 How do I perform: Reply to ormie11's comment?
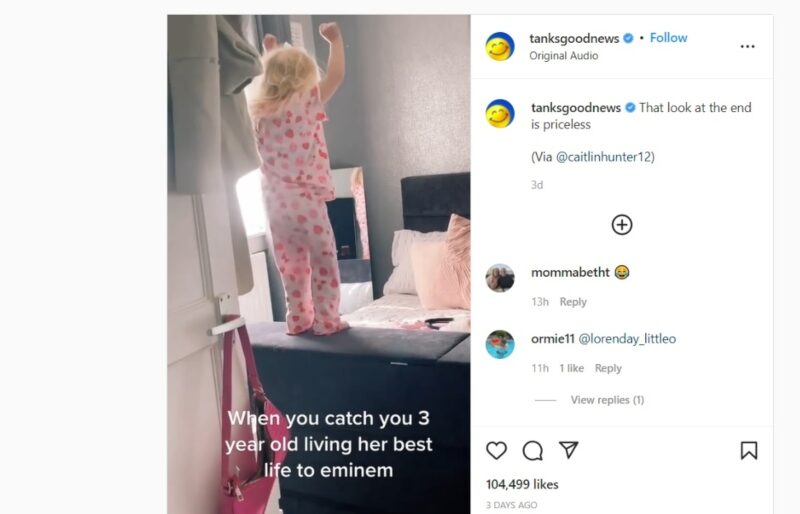[x=608, y=369]
